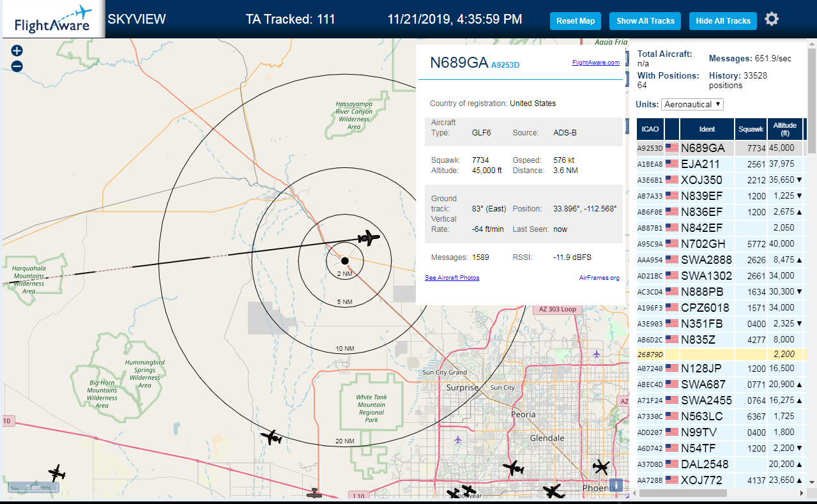The image size is (817, 504).
Task: Click Reset Map button
Action: (x=576, y=21)
